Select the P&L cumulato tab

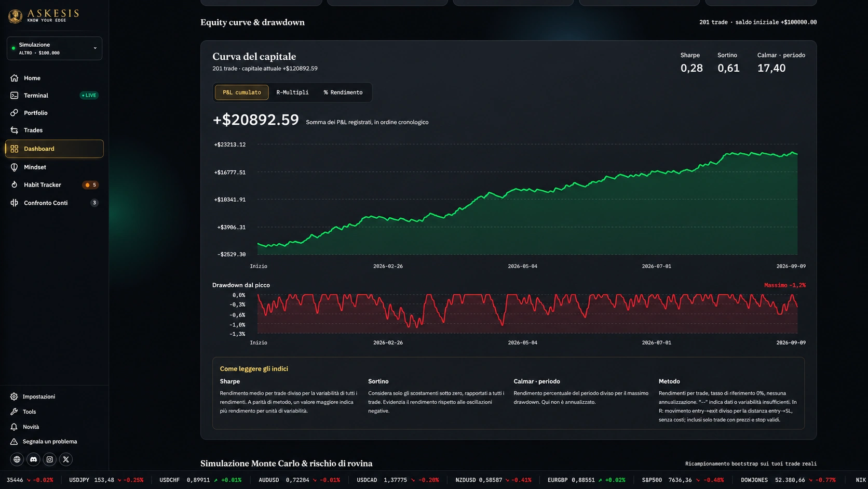point(242,92)
